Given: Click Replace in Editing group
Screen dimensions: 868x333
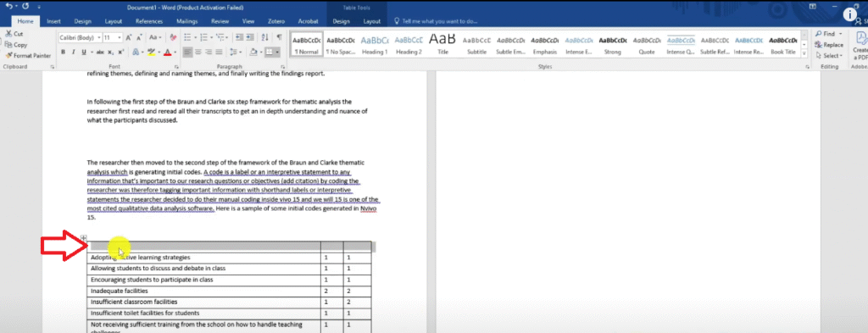Looking at the screenshot, I should click(x=829, y=45).
